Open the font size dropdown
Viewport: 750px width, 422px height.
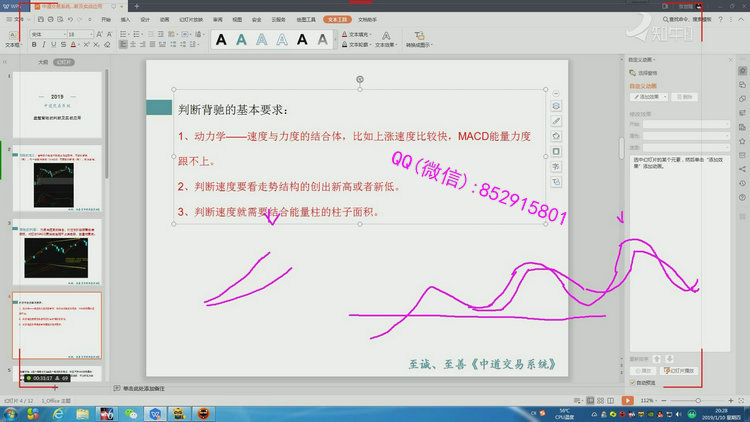pos(91,34)
